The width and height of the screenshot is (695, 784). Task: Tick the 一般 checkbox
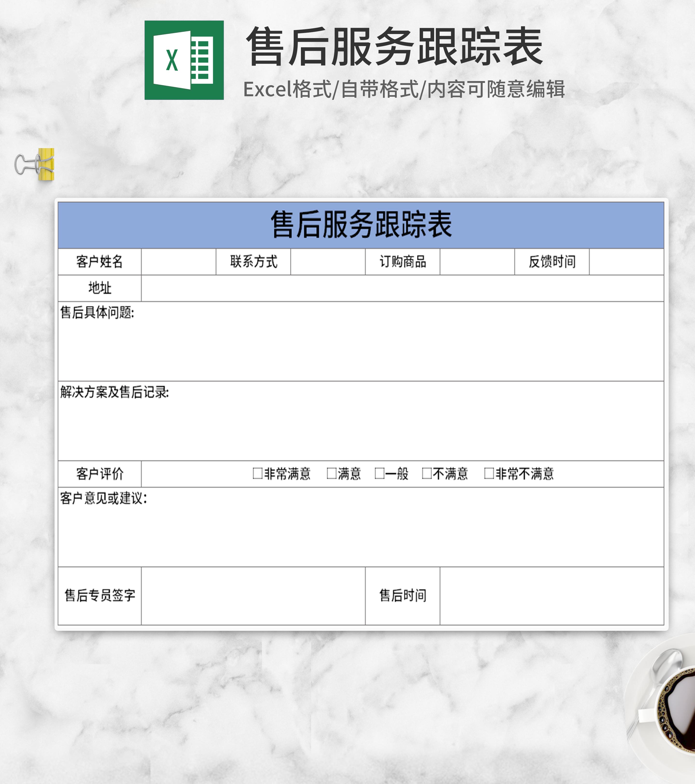click(379, 473)
